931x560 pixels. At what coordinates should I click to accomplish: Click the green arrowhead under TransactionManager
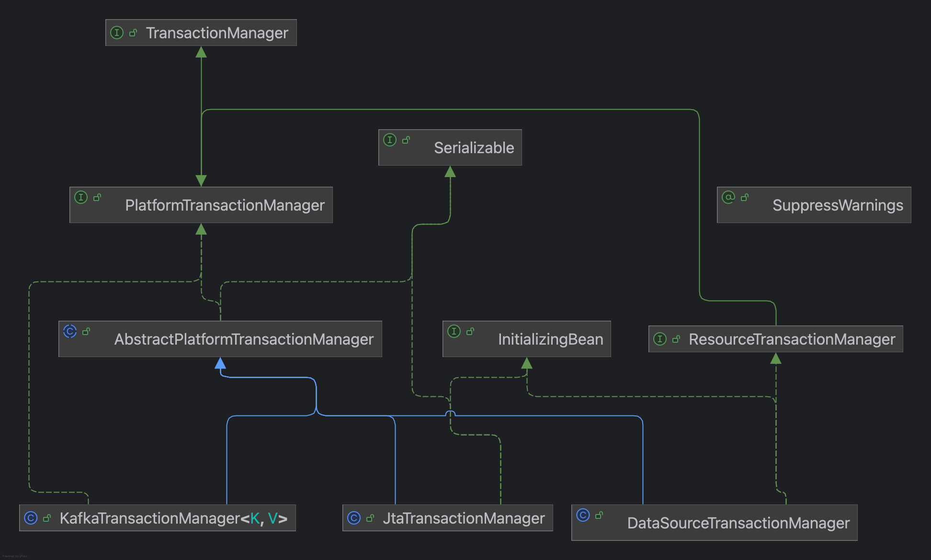201,52
